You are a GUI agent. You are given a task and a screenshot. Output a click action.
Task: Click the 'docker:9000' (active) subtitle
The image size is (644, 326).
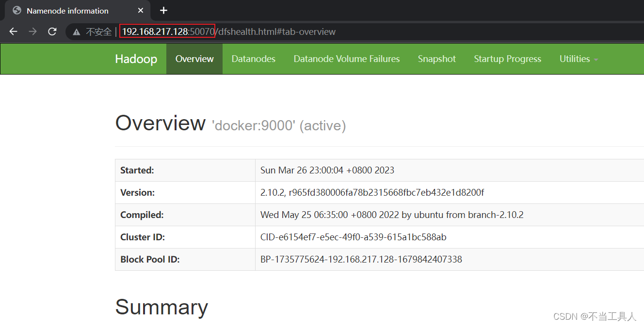pyautogui.click(x=279, y=125)
